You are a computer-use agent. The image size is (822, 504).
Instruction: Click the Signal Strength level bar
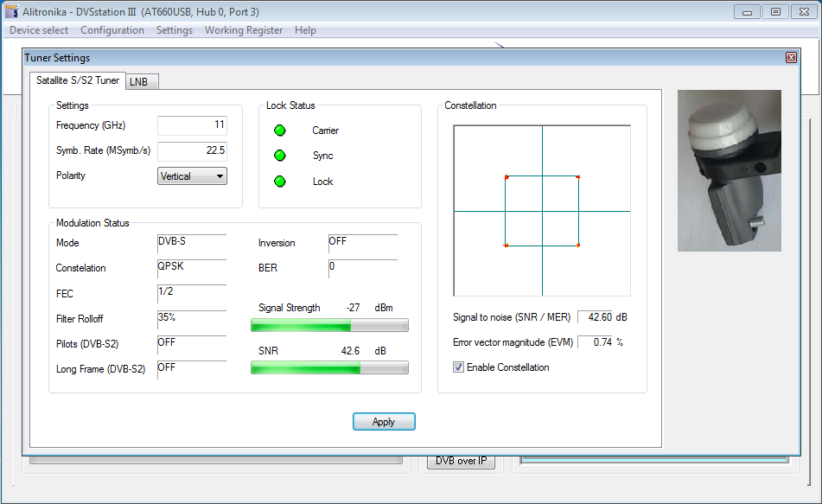[328, 325]
